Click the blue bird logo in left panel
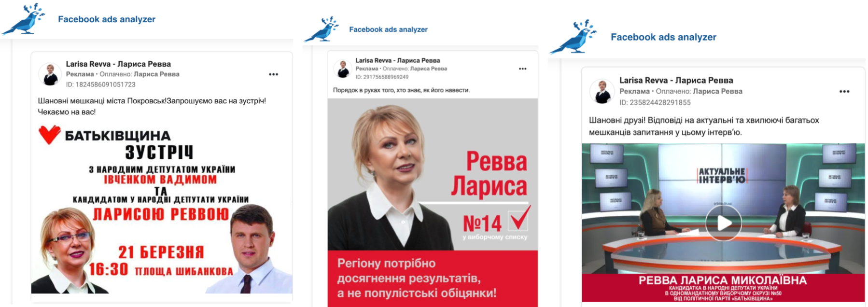 (23, 19)
